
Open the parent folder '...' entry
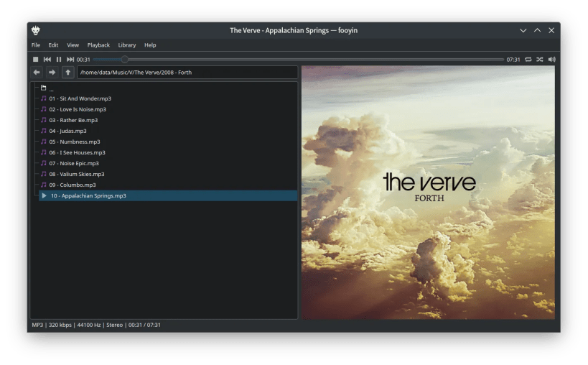[x=169, y=88]
